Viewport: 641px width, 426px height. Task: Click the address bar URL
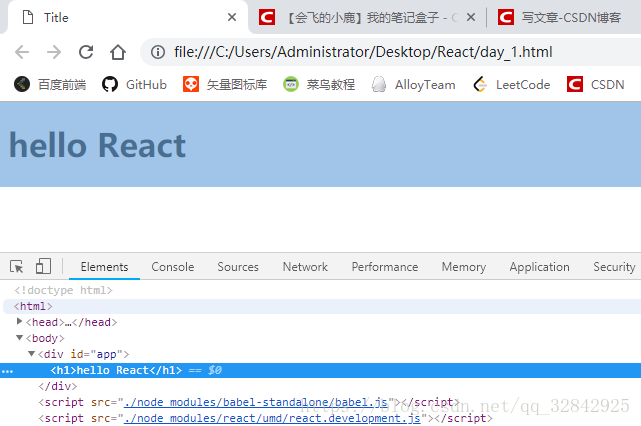363,52
